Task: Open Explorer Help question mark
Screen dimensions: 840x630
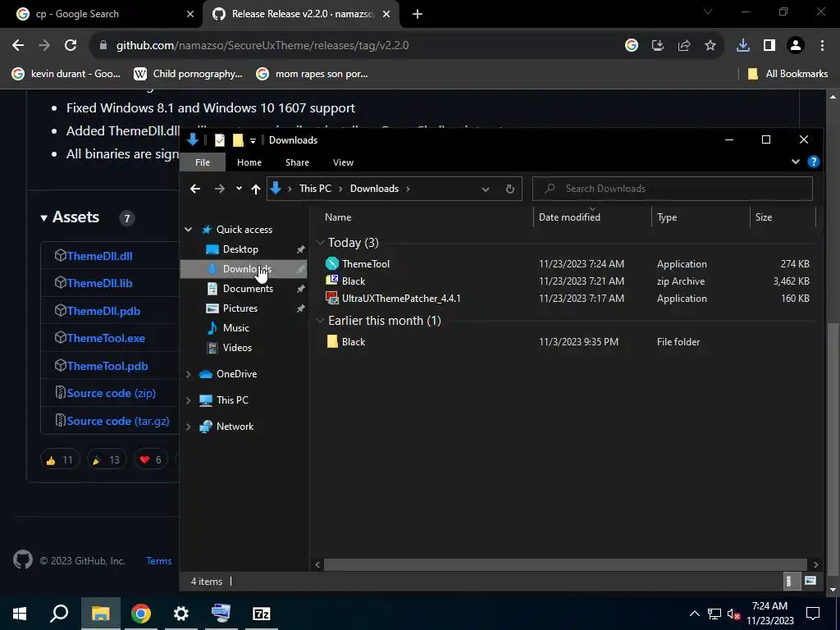Action: coord(813,162)
